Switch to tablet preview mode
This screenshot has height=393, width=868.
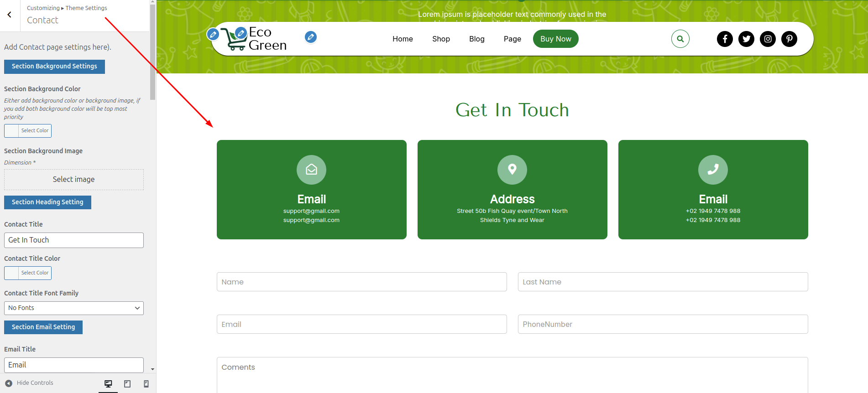127,384
